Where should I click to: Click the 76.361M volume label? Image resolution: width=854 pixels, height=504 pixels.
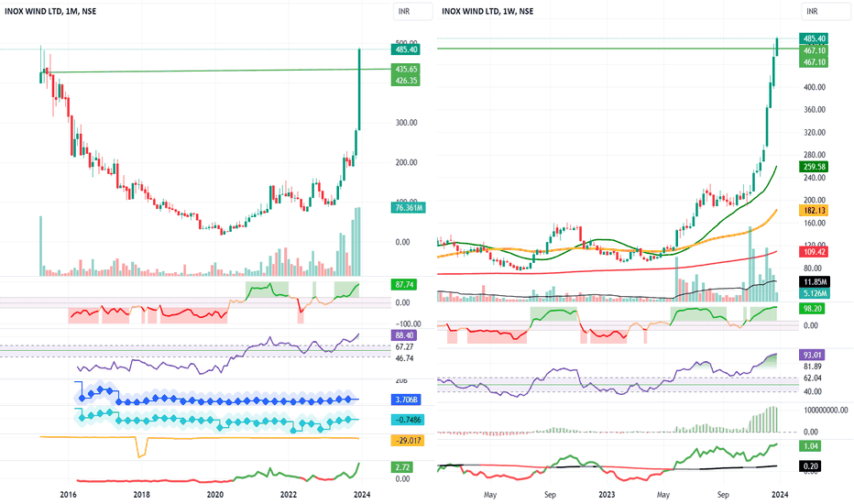click(409, 208)
